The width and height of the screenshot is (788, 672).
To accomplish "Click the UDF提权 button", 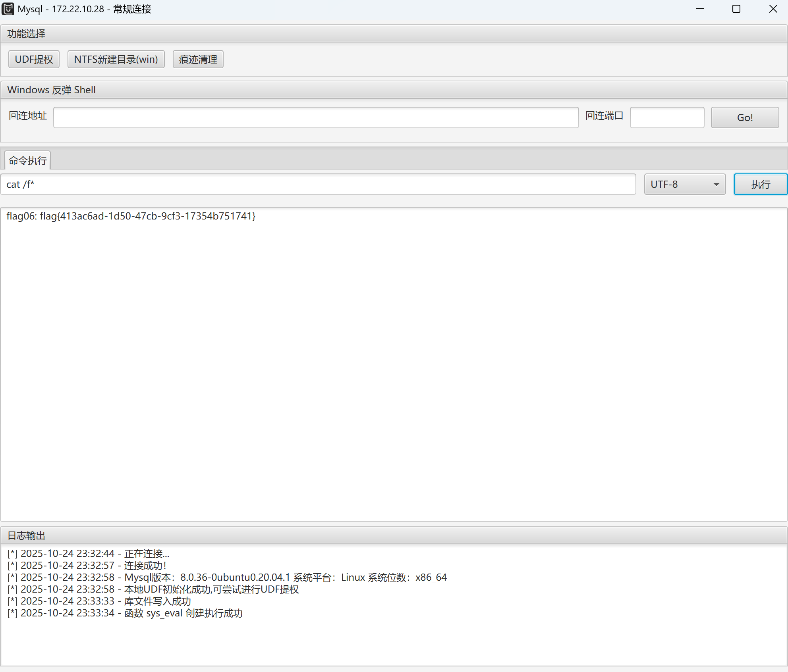I will 34,59.
